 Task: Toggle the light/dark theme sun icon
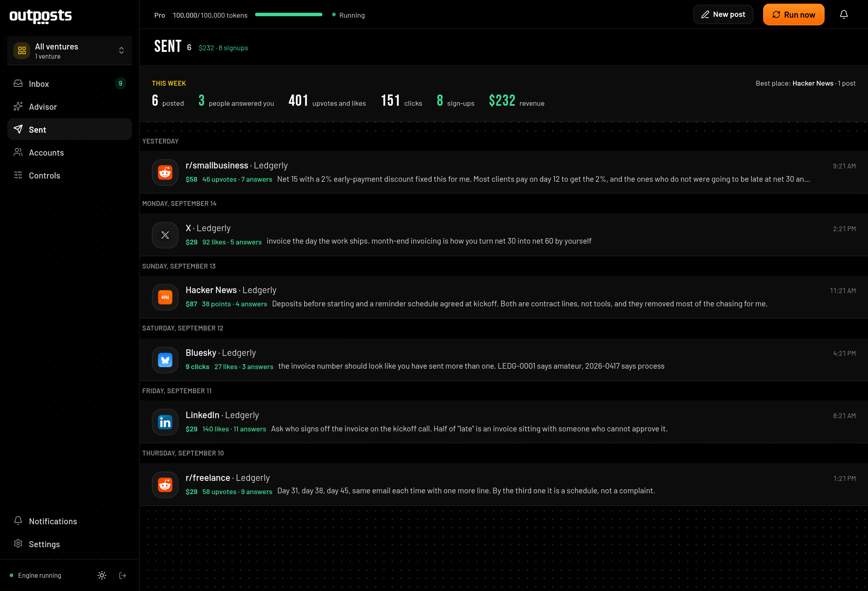(x=102, y=575)
